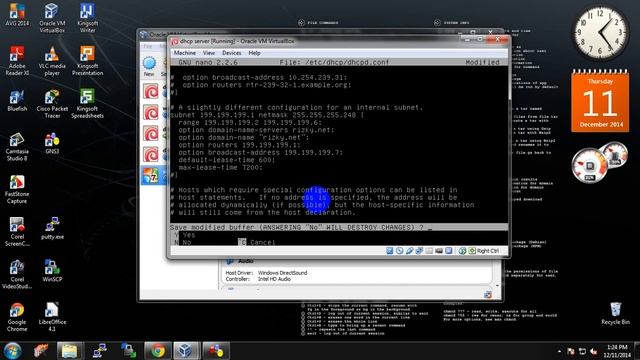This screenshot has width=640, height=360.
Task: Open Corel ScreenCap desktop shortcut
Action: [x=17, y=232]
